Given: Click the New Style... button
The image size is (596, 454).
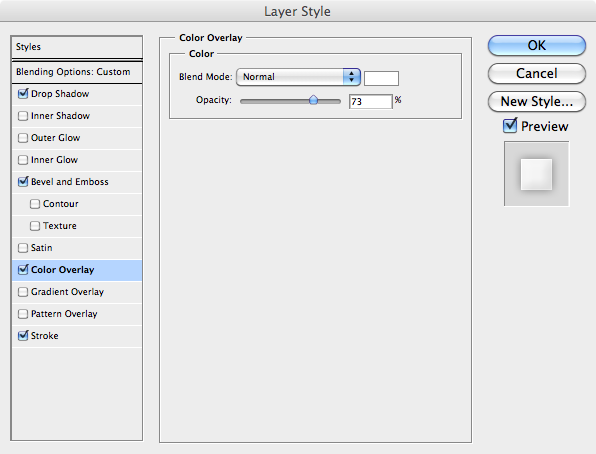Looking at the screenshot, I should (537, 102).
